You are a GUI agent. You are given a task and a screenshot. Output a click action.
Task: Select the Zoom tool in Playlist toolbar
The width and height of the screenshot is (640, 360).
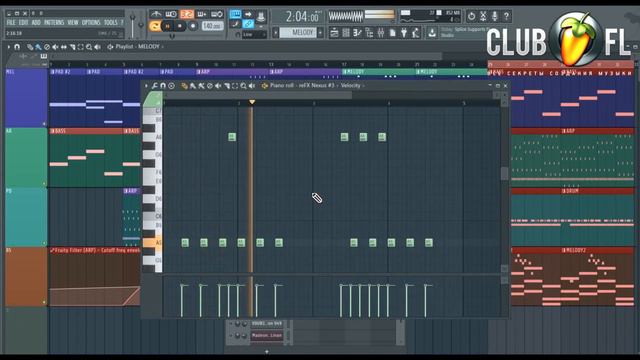pos(89,47)
